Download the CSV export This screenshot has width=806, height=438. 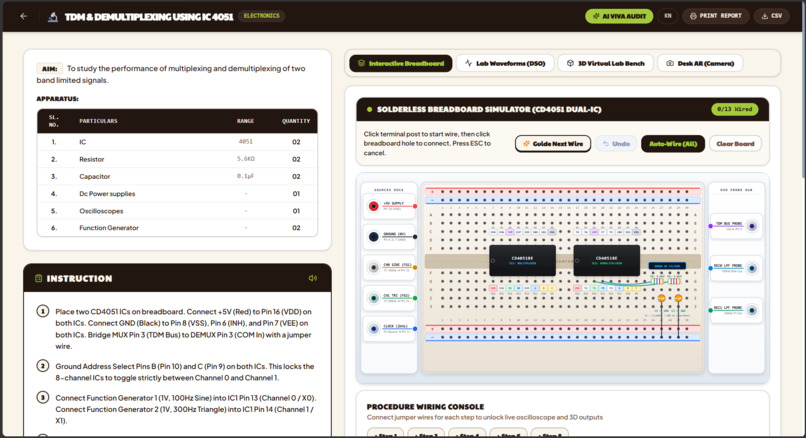[x=772, y=16]
